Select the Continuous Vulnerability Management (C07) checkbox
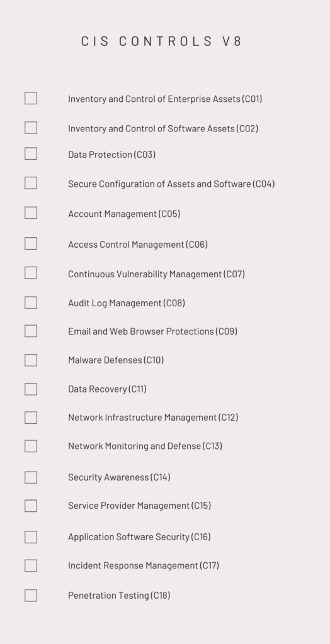The image size is (330, 644). click(31, 273)
